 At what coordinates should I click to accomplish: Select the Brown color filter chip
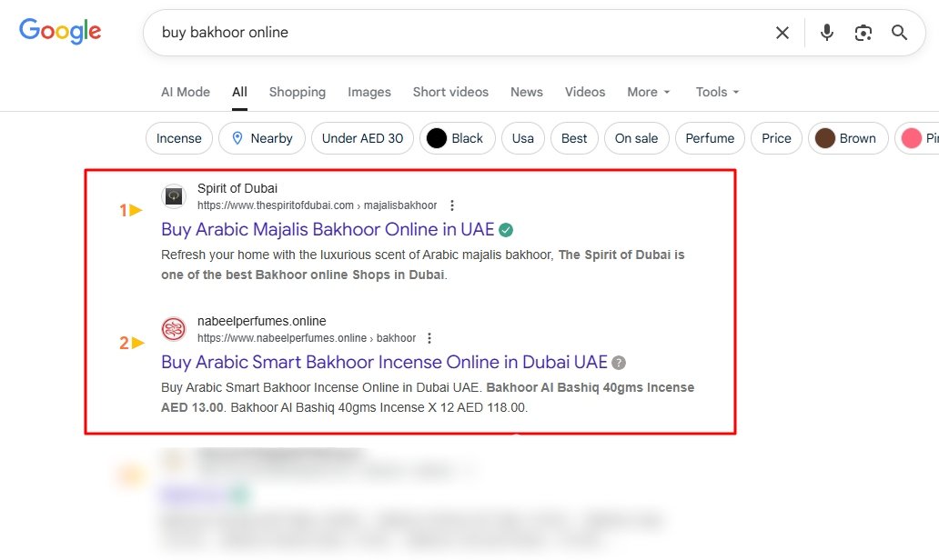click(x=847, y=138)
